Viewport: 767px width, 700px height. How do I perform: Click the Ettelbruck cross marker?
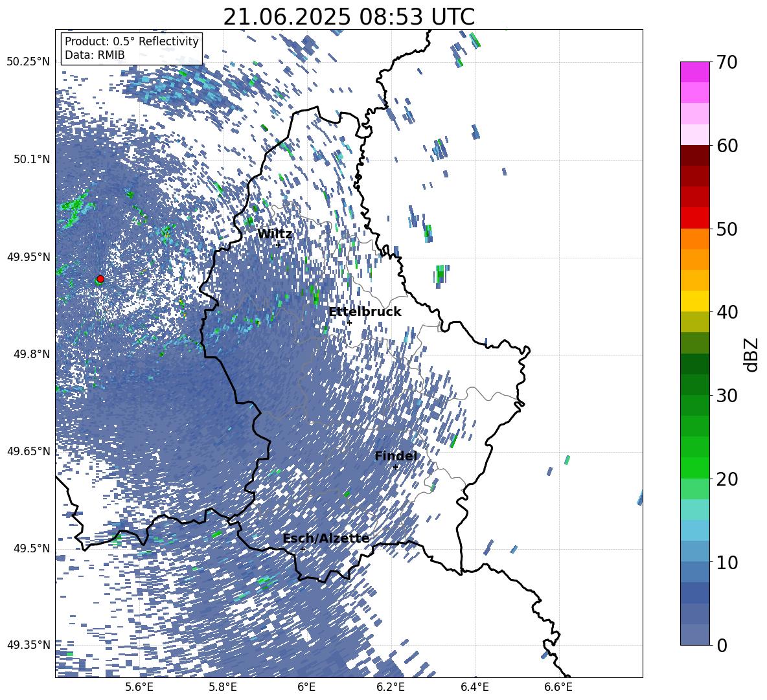349,322
